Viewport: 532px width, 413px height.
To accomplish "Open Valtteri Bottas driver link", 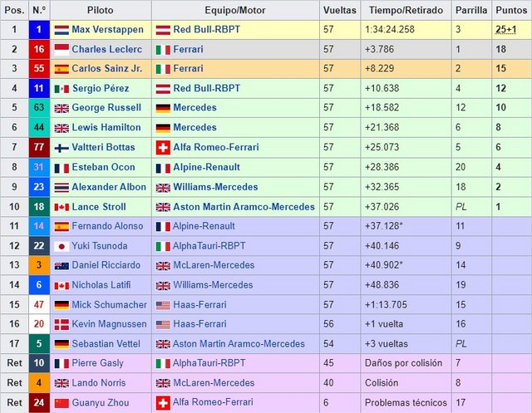I will [103, 147].
